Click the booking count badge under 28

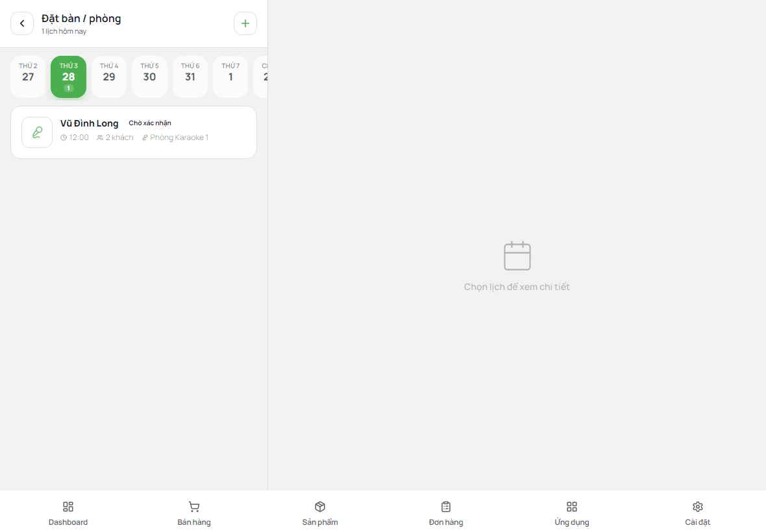click(68, 88)
